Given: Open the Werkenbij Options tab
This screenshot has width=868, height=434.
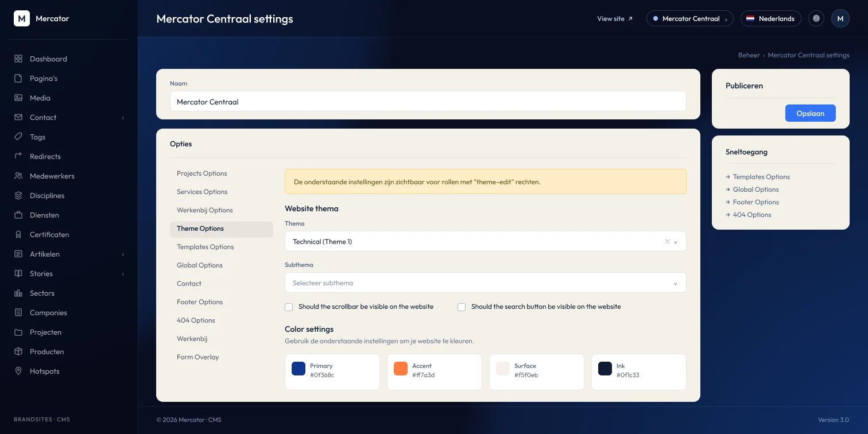Looking at the screenshot, I should (x=222, y=210).
